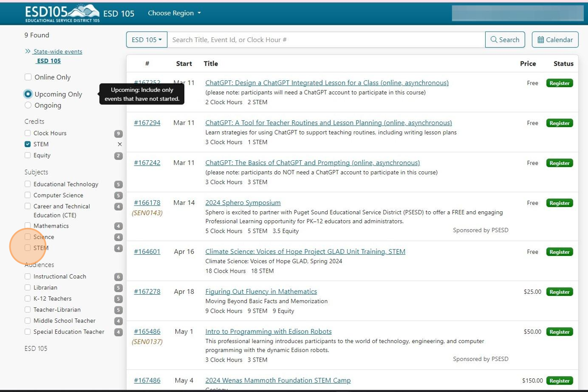Click the ESD 105 header title text
Screen dimensions: 588x392
[119, 14]
